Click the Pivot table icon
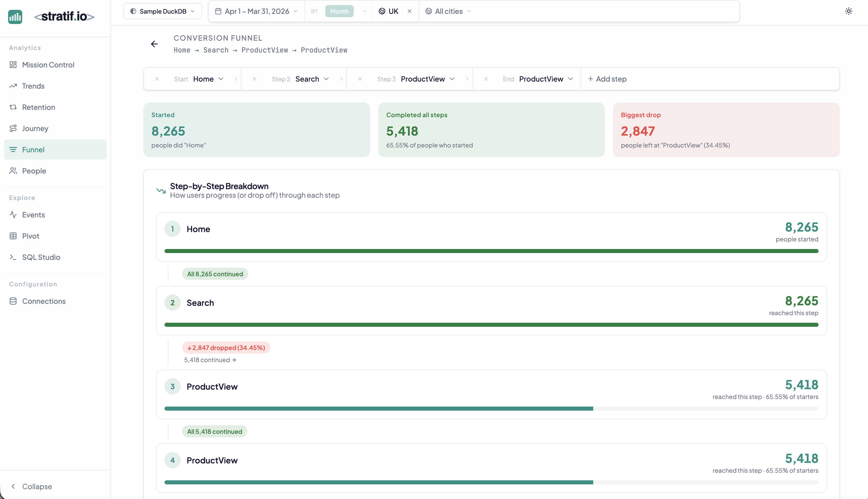 click(x=13, y=236)
